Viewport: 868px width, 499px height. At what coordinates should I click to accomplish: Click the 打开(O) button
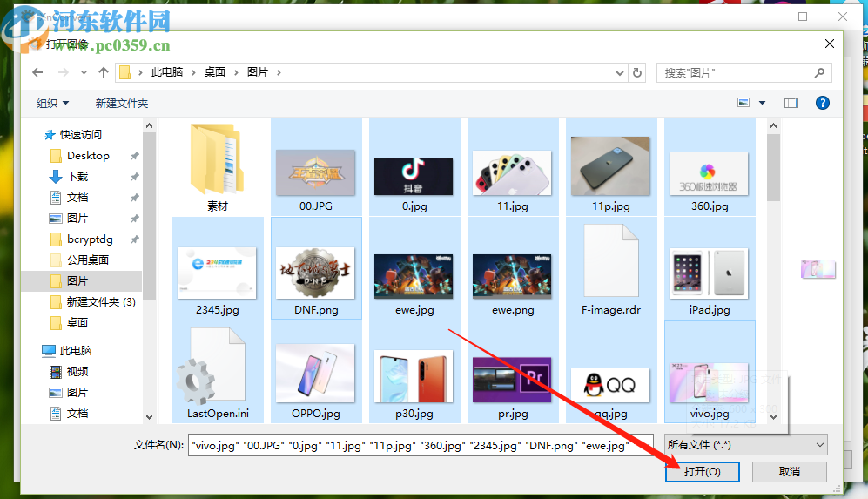pos(702,471)
